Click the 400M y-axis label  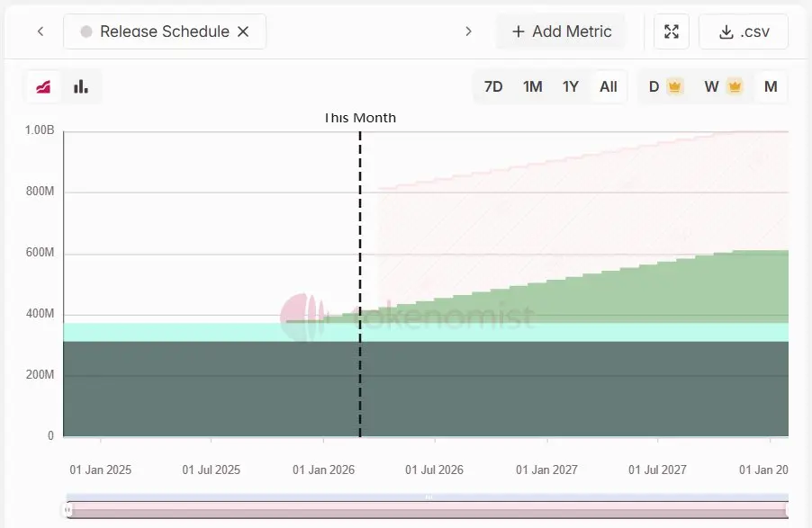pyautogui.click(x=40, y=314)
